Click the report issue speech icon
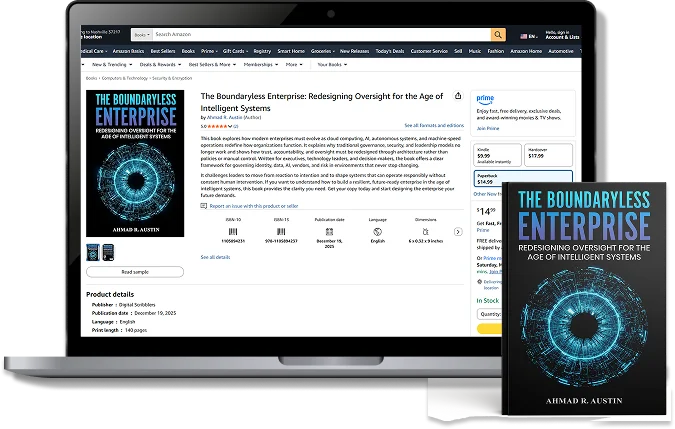 tap(204, 206)
